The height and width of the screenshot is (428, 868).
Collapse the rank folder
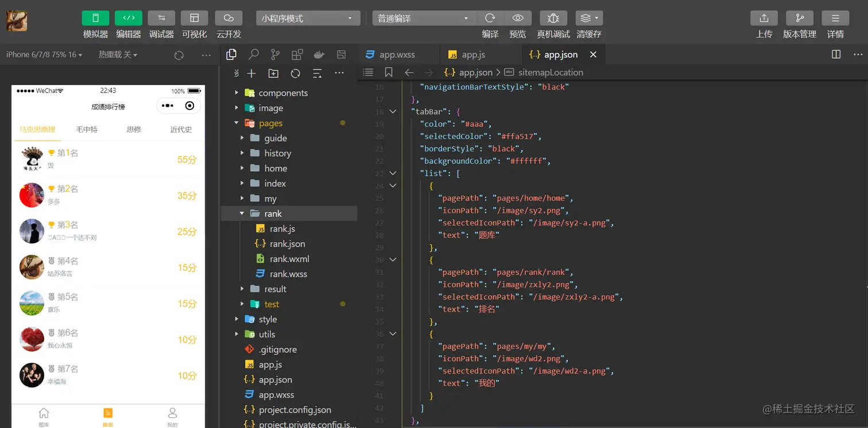pyautogui.click(x=289, y=213)
